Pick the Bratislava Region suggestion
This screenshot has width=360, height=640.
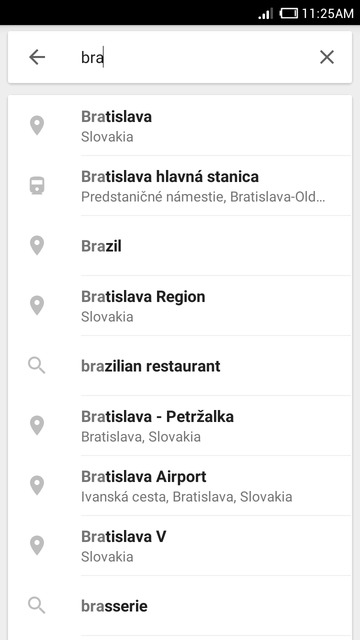point(180,306)
